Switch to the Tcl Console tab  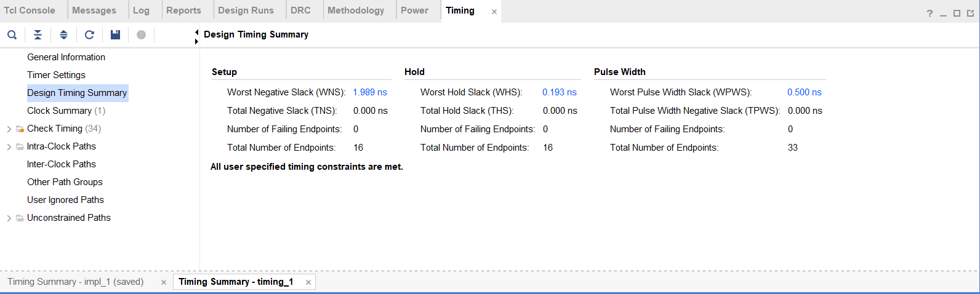pos(30,10)
